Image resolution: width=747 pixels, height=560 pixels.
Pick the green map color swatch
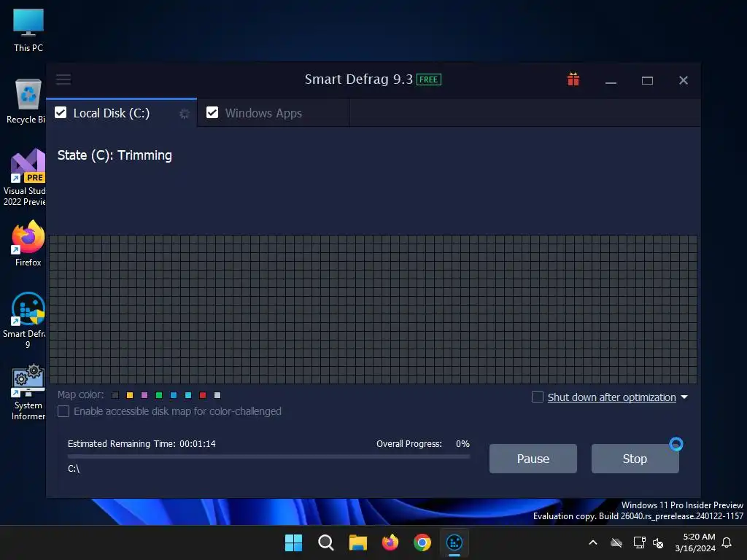pos(159,395)
